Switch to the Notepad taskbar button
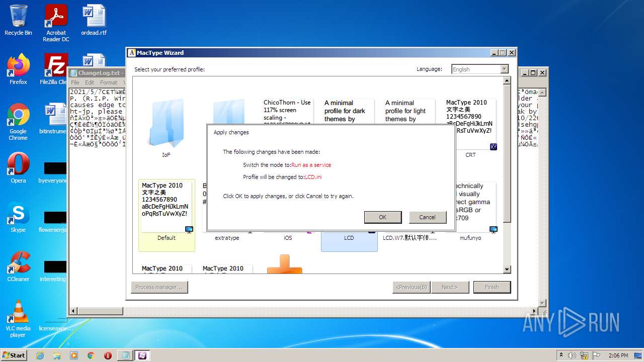The height and width of the screenshot is (362, 644). 125,355
